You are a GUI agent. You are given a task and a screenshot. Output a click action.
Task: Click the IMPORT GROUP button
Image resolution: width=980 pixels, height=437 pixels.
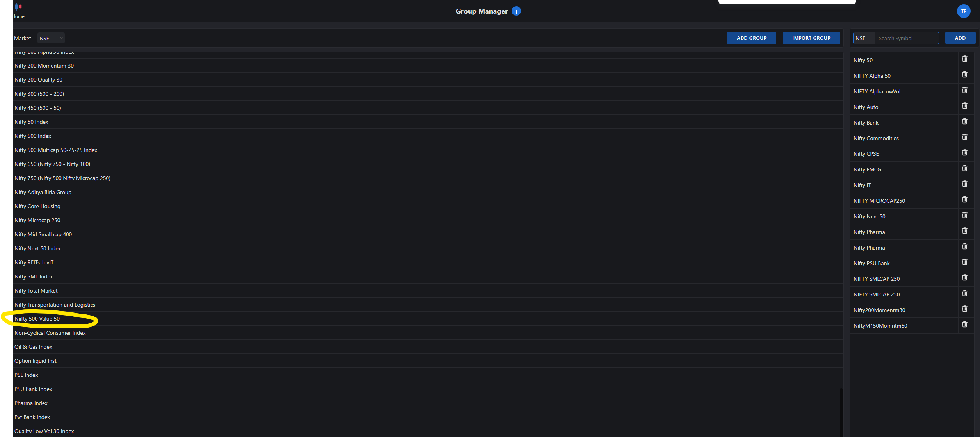[x=811, y=38]
